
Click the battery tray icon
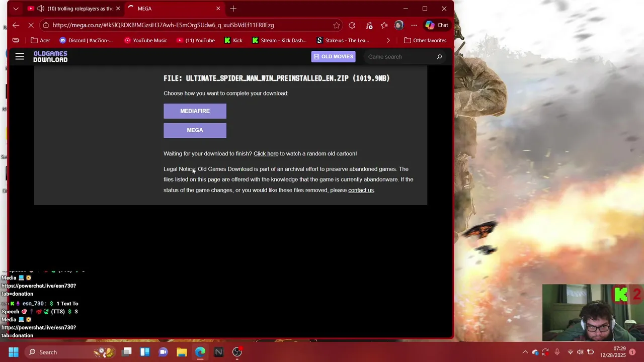coord(591,352)
